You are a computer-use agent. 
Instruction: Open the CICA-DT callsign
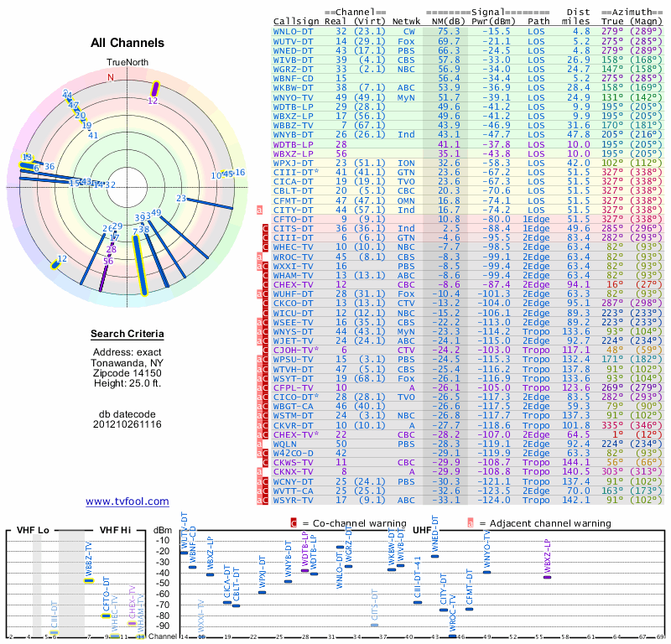click(293, 181)
